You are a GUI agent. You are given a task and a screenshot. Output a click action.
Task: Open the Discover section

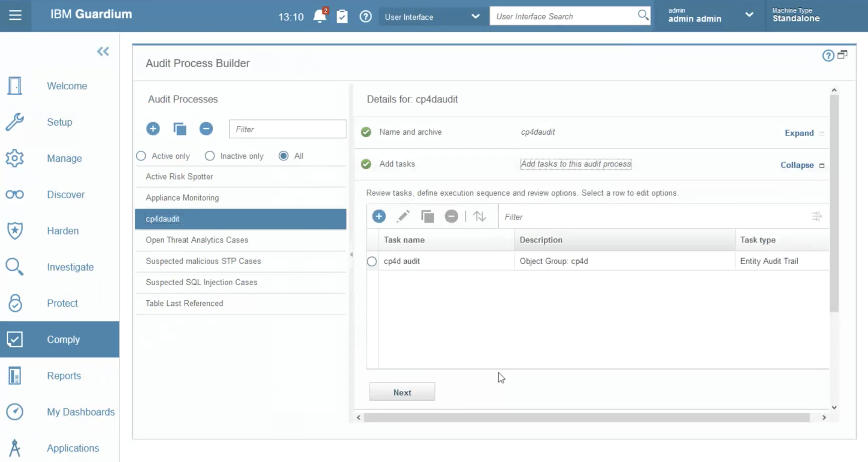point(66,195)
